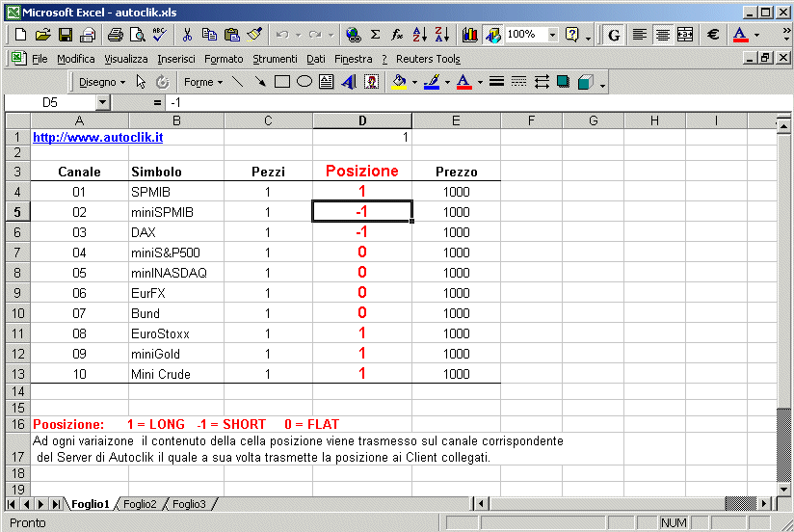794x532 pixels.
Task: Insert WordArt from the Drawing toolbar
Action: 349,82
